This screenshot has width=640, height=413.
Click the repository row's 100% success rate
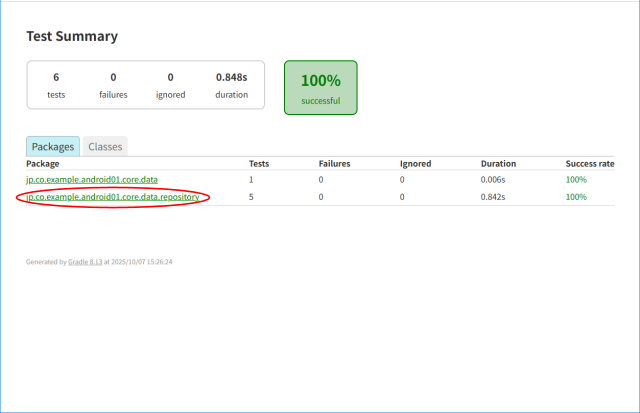coord(576,197)
